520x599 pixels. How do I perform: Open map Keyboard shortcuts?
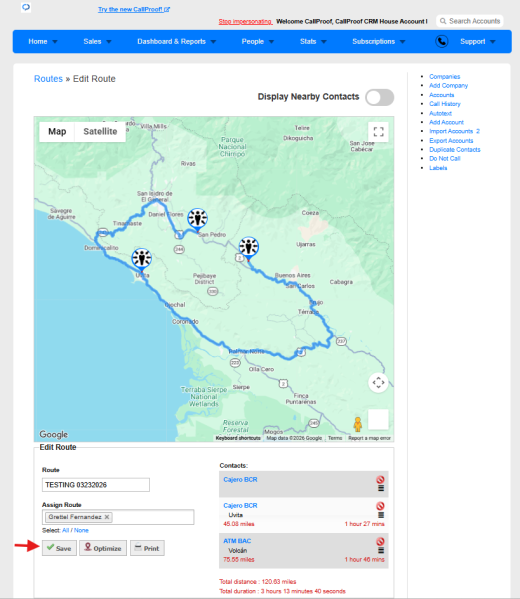pos(238,438)
